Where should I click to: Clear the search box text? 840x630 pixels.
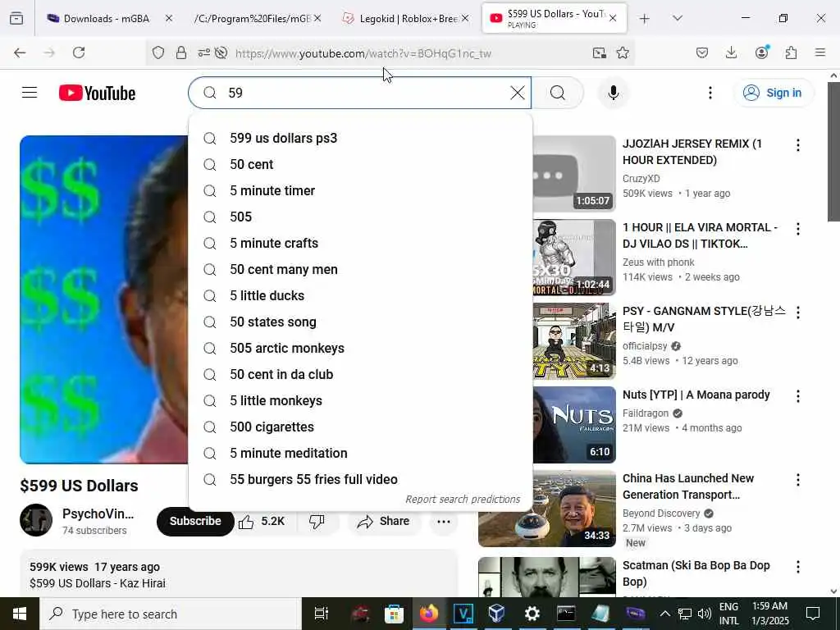(x=517, y=93)
